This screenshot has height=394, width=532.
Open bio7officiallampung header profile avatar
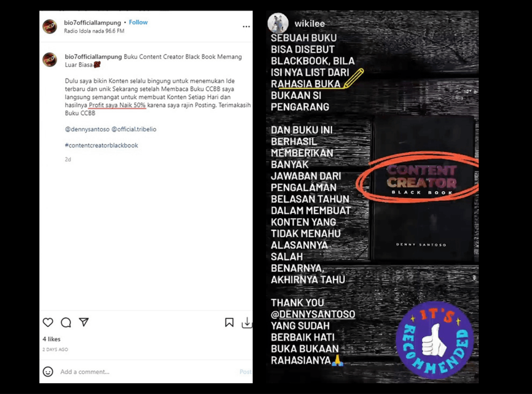point(50,27)
